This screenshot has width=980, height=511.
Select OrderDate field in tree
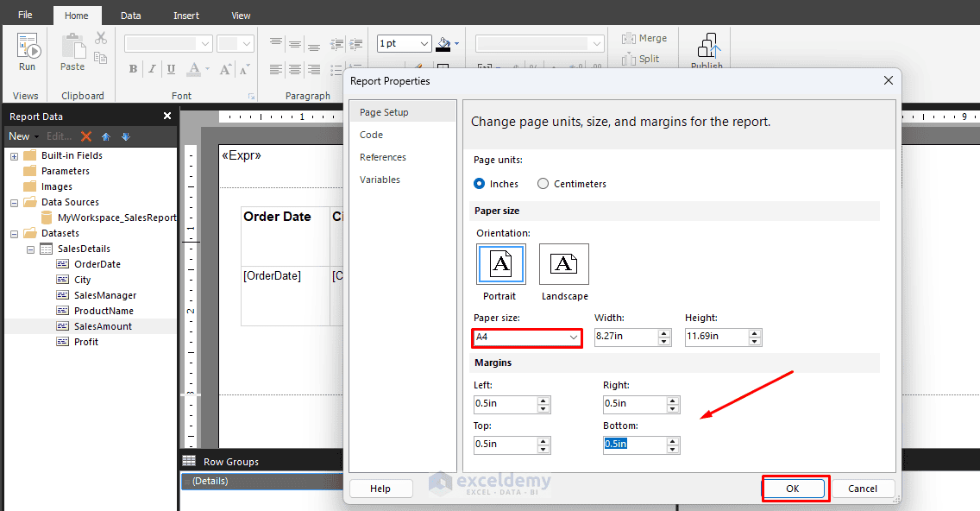point(97,265)
